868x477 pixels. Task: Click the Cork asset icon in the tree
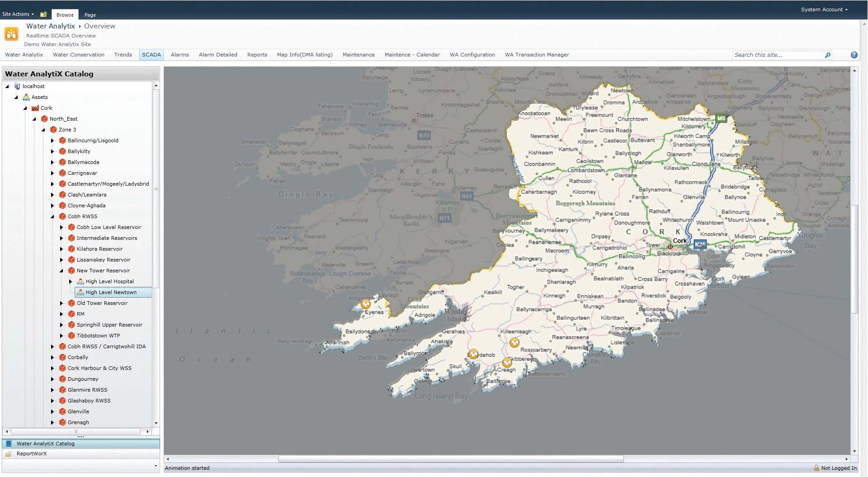coord(35,108)
